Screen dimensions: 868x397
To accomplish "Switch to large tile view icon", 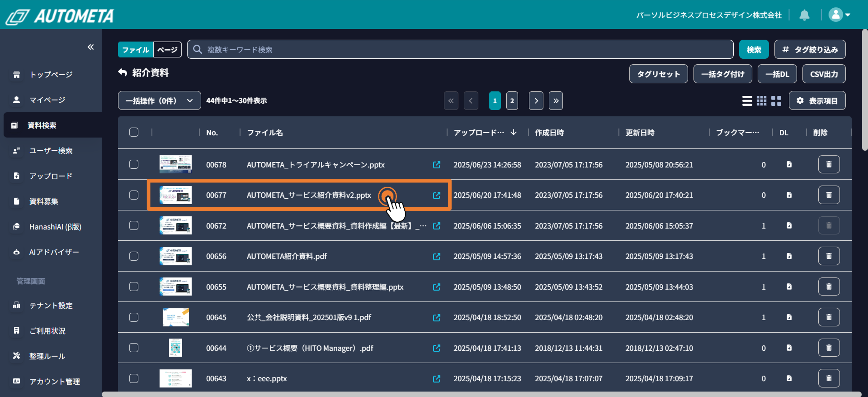I will coord(776,100).
